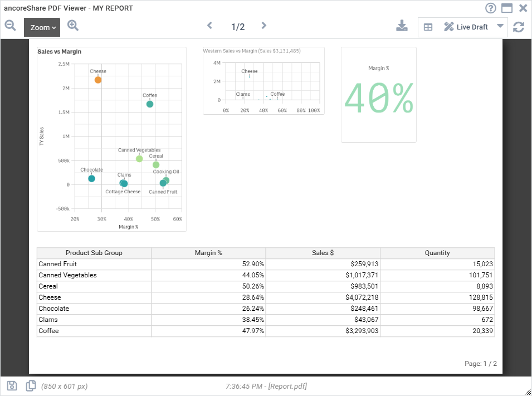Download the report PDF
The height and width of the screenshot is (396, 532).
tap(402, 26)
